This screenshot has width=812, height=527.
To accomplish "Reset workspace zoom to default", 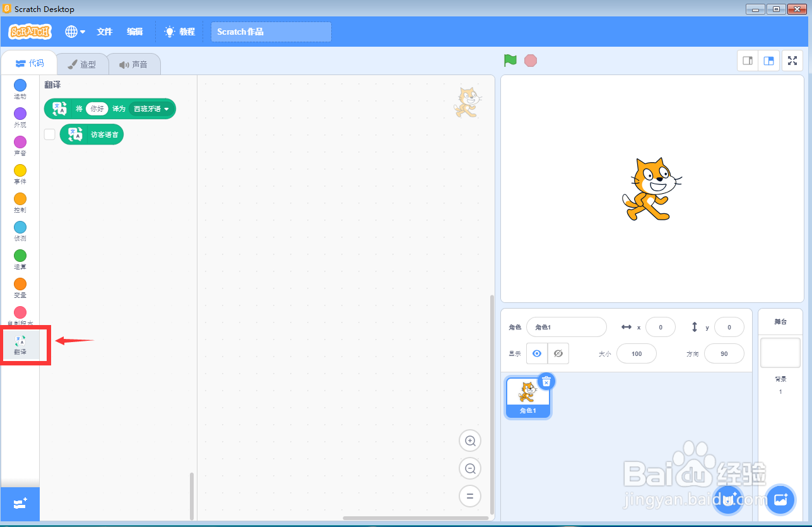I will point(469,496).
